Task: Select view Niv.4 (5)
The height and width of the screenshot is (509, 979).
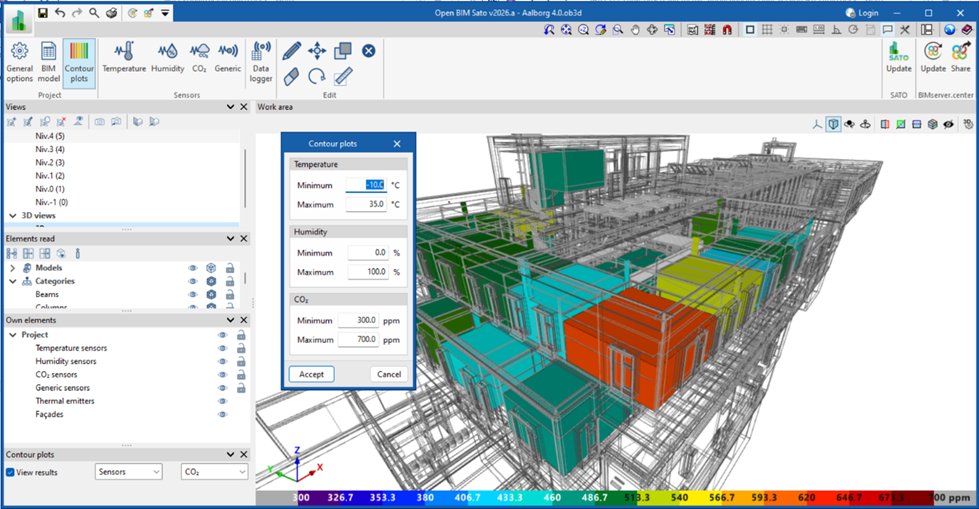Action: [x=50, y=136]
